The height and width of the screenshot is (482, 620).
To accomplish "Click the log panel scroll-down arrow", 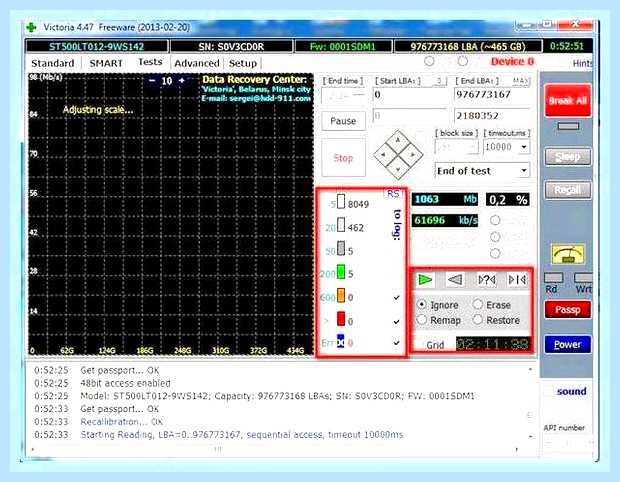I will (x=530, y=436).
